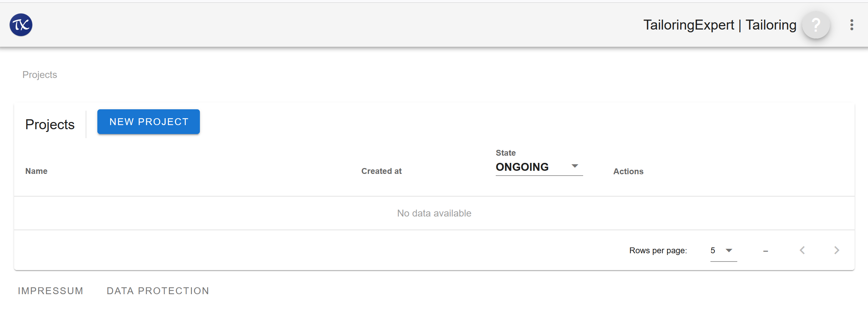
Task: Create a new project
Action: 149,122
